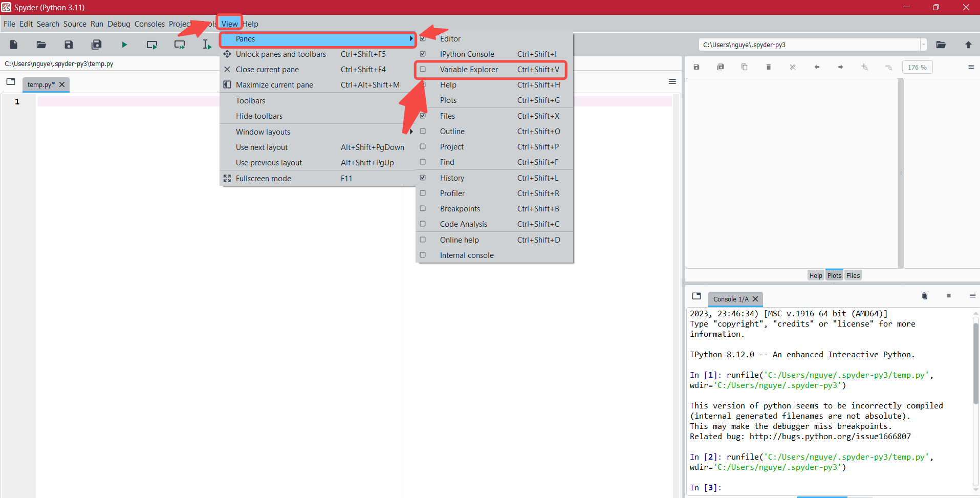Click the 176 % plot zoom field
The width and height of the screenshot is (980, 498).
tap(918, 67)
